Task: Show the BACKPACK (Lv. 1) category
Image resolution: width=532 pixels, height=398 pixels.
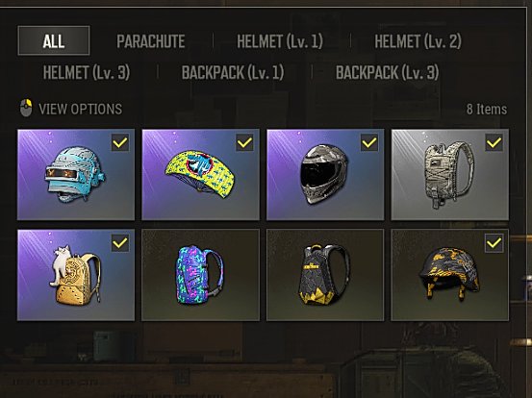Action: tap(233, 72)
